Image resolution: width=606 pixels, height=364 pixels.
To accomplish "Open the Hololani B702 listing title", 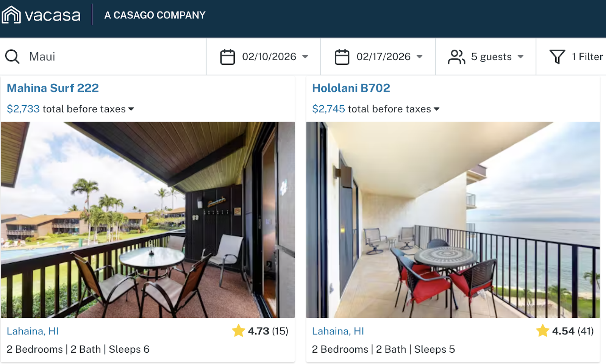I will 351,88.
